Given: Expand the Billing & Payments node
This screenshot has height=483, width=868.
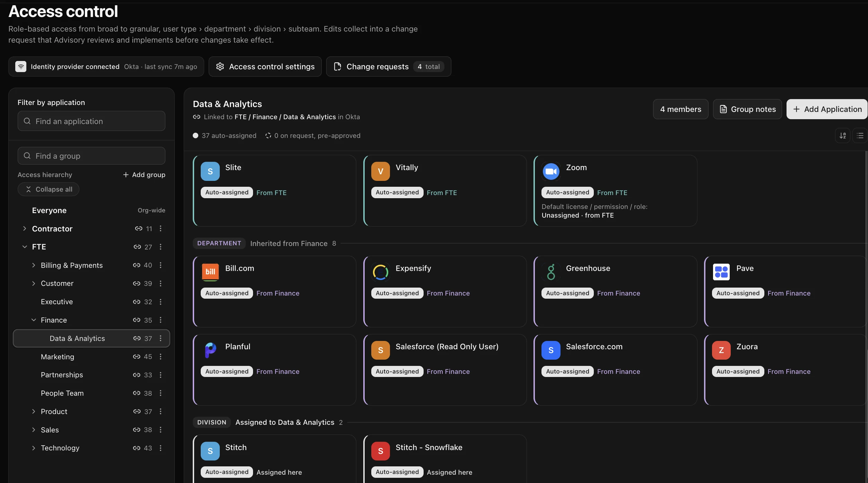Looking at the screenshot, I should 33,265.
